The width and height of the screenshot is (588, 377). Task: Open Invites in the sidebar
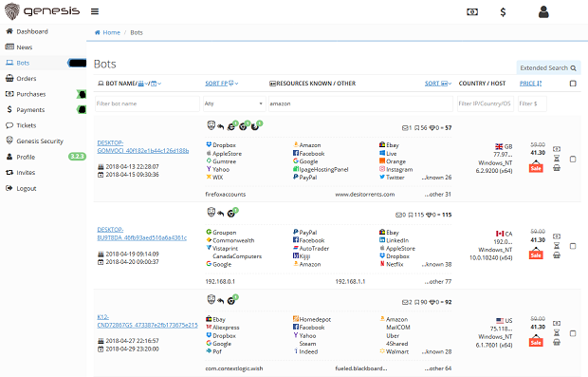coord(26,173)
